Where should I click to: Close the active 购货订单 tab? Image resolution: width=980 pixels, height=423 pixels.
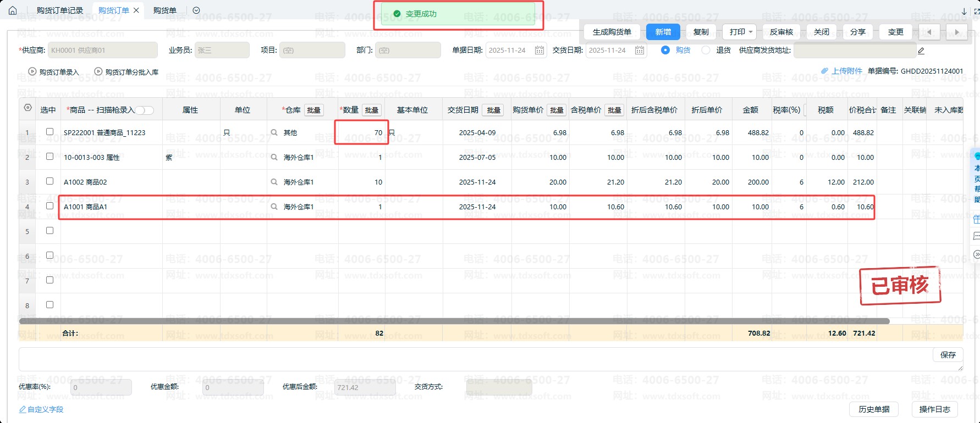[x=136, y=10]
